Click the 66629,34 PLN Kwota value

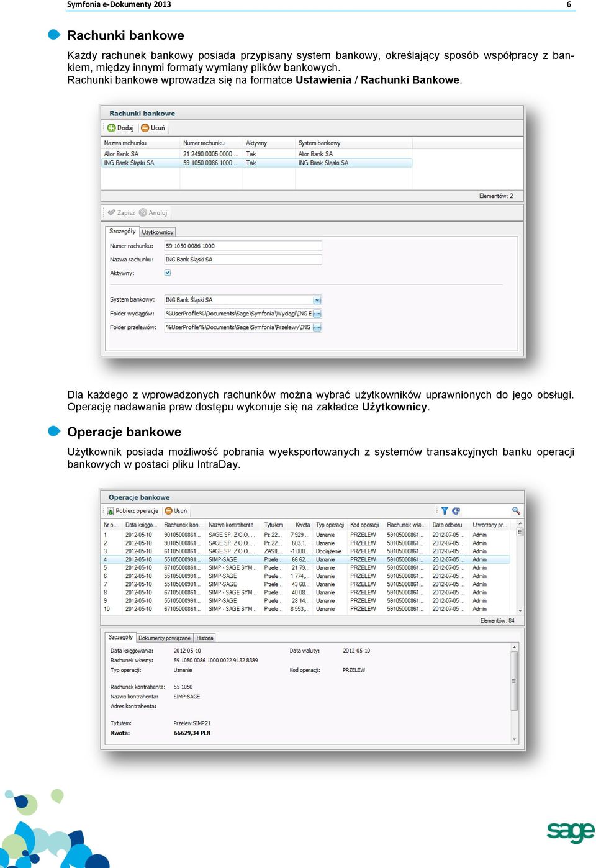(192, 733)
